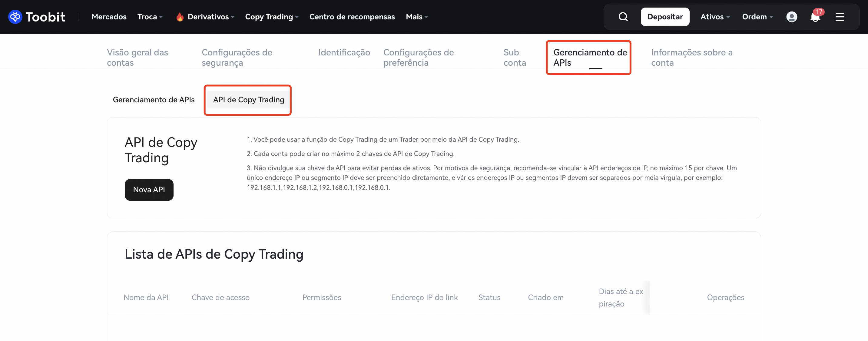
Task: Switch to Gerenciamento de APIs sub-tab
Action: pos(154,100)
